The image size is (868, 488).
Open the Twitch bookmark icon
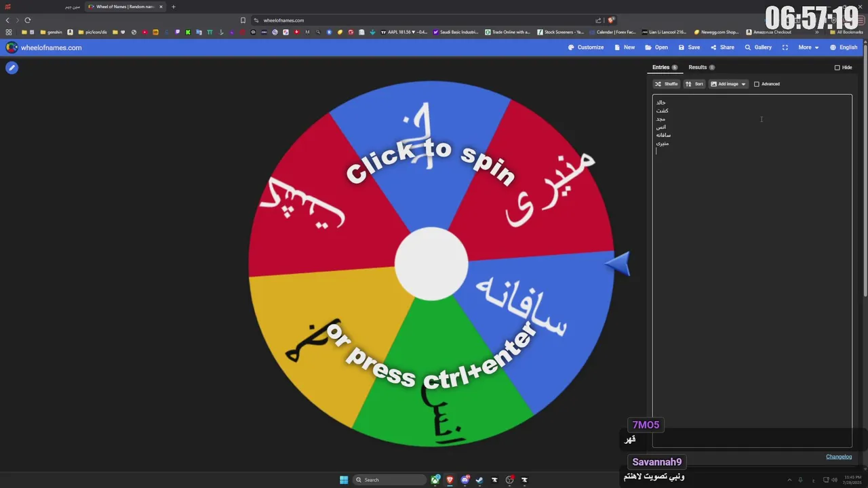[177, 32]
